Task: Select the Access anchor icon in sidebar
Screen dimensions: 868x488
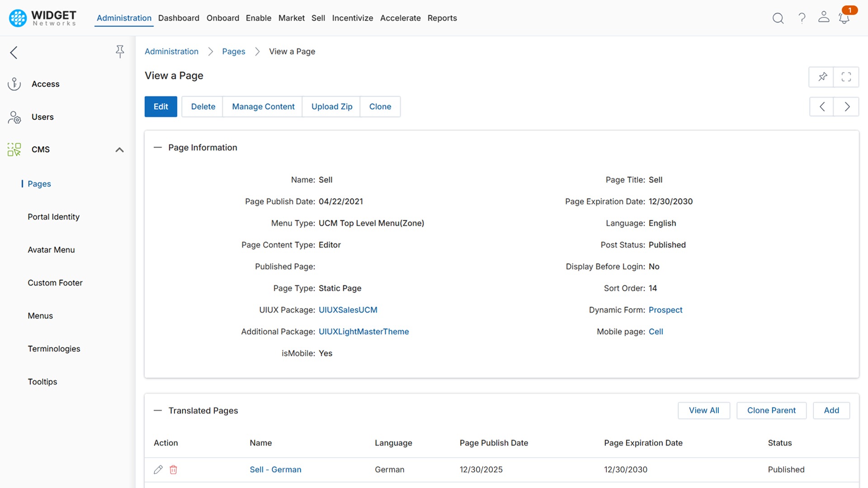Action: click(x=14, y=84)
